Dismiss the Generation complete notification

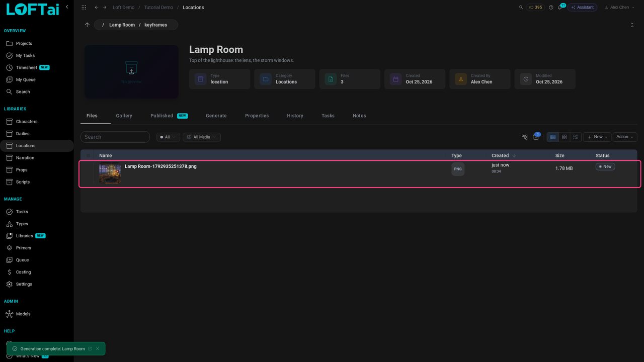(x=98, y=349)
